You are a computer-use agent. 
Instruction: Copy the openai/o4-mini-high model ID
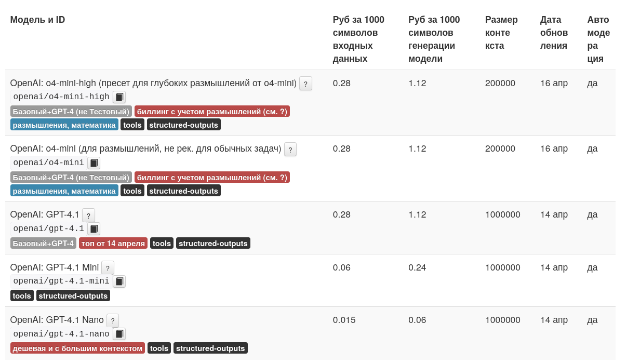119,97
